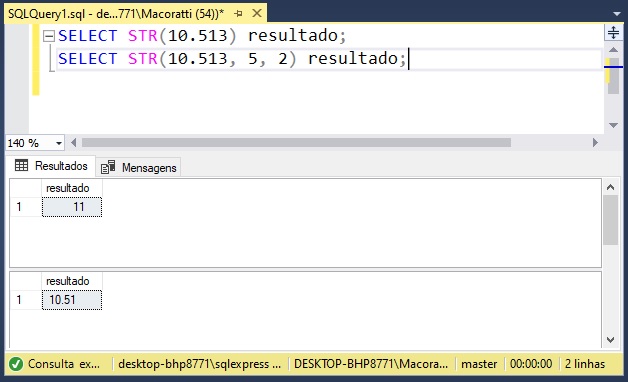The image size is (628, 382).
Task: Place cursor in STR(10.513, 5, 2) line
Action: point(232,59)
